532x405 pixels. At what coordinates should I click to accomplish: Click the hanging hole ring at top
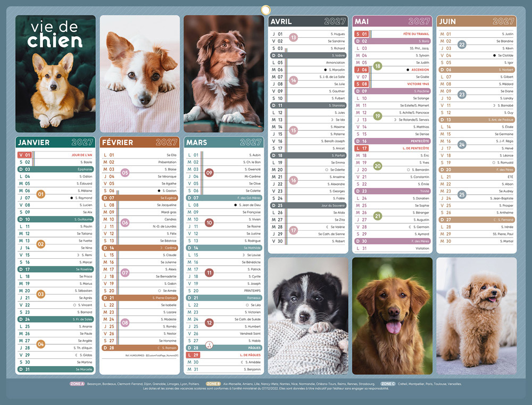(x=265, y=10)
